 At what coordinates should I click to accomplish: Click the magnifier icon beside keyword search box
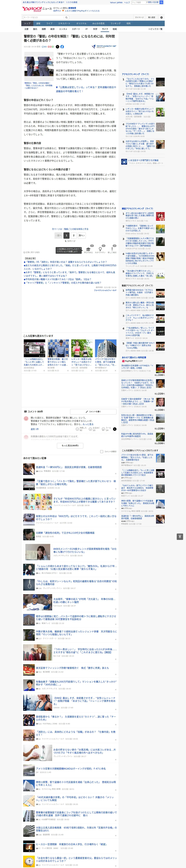66,17
